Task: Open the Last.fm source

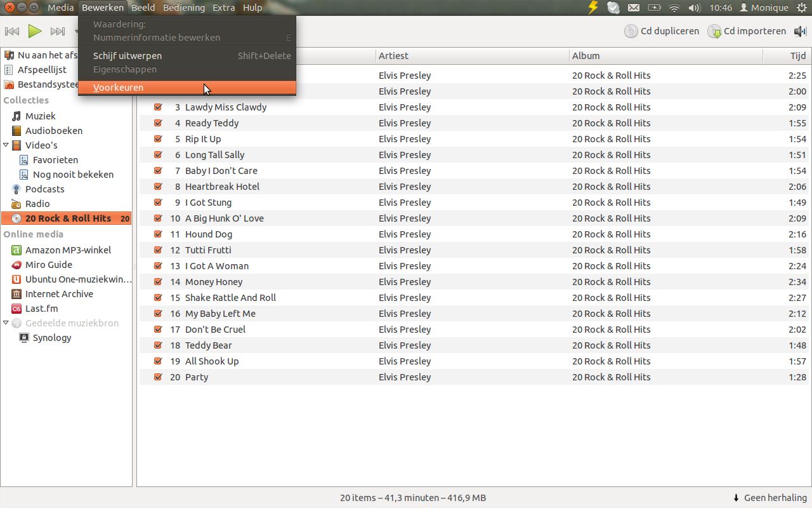Action: click(41, 309)
